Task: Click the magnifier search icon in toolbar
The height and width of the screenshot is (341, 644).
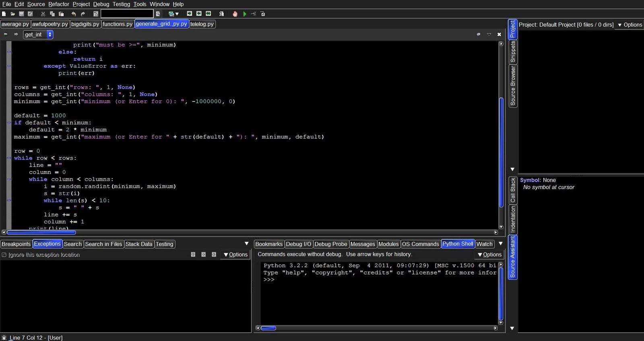Action: 158,14
